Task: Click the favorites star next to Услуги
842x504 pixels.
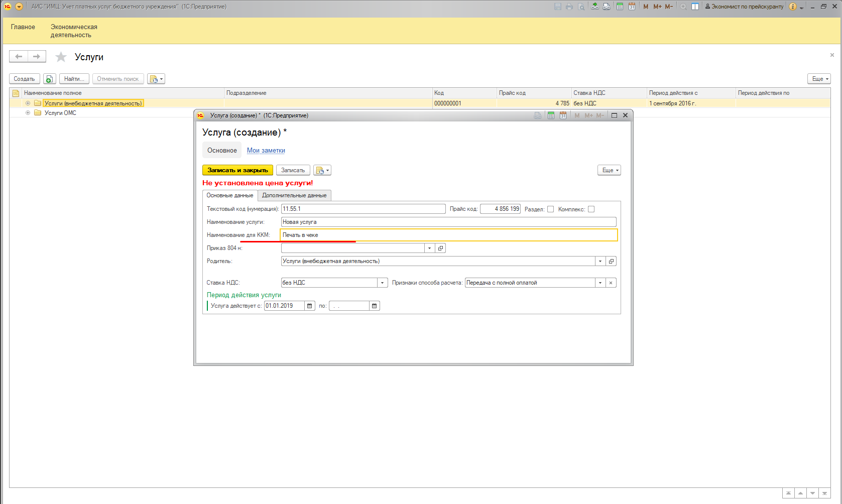Action: tap(61, 57)
